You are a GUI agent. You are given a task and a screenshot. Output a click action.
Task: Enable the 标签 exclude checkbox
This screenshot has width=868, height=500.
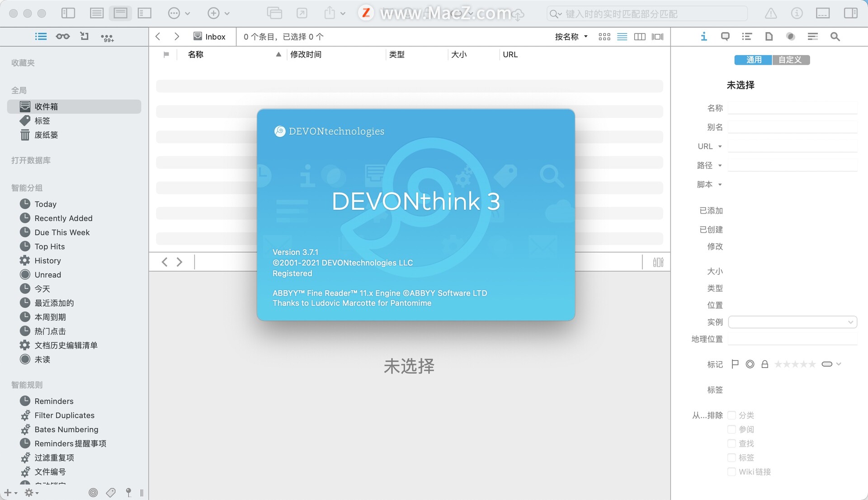click(731, 458)
